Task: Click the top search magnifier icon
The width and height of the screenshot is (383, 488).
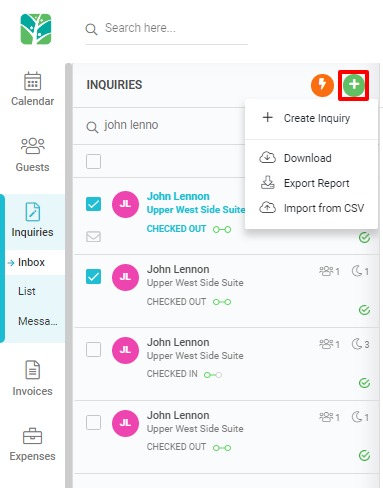Action: tap(91, 29)
